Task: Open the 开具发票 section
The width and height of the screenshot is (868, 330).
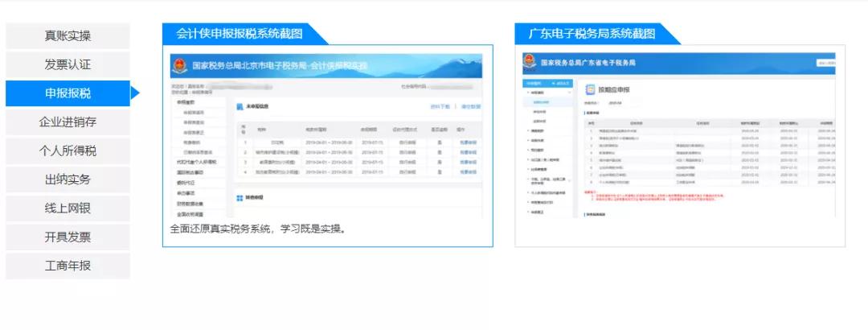Action: (x=68, y=237)
